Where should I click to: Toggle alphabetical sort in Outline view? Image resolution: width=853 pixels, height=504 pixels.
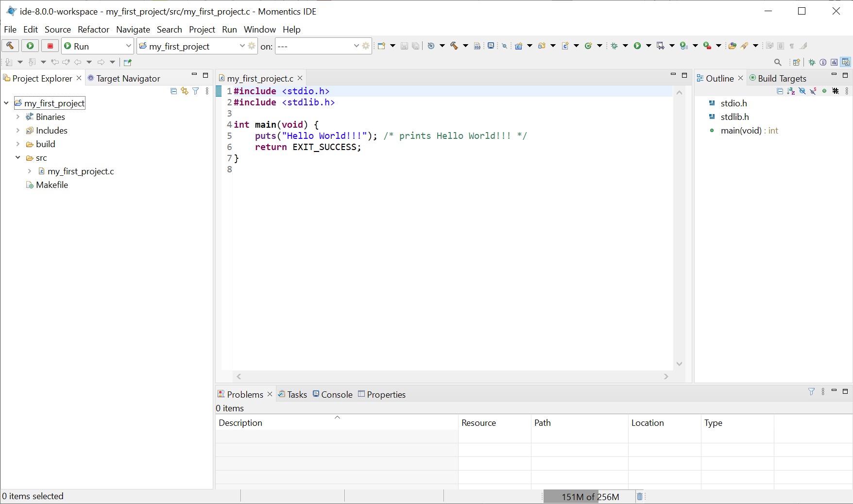[791, 91]
